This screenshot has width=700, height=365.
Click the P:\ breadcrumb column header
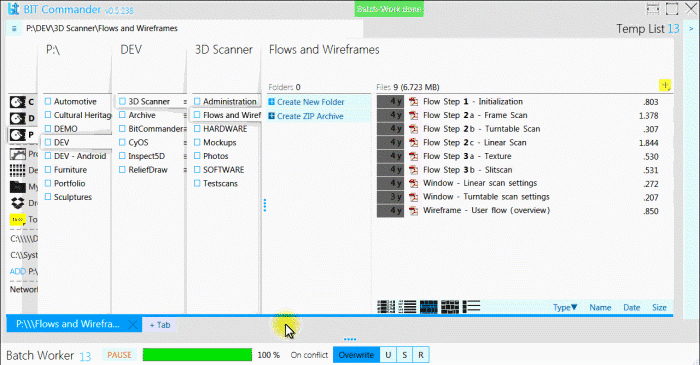tap(53, 50)
